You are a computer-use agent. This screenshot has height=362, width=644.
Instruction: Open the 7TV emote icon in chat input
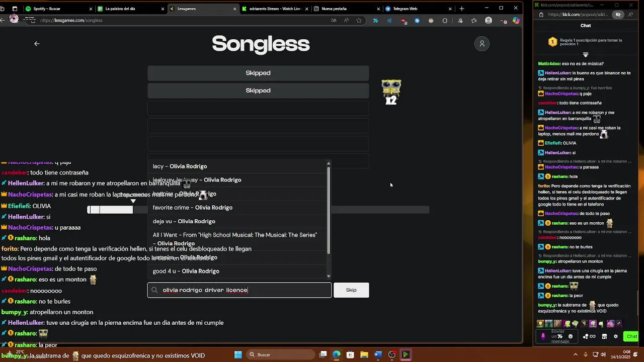pos(560,336)
